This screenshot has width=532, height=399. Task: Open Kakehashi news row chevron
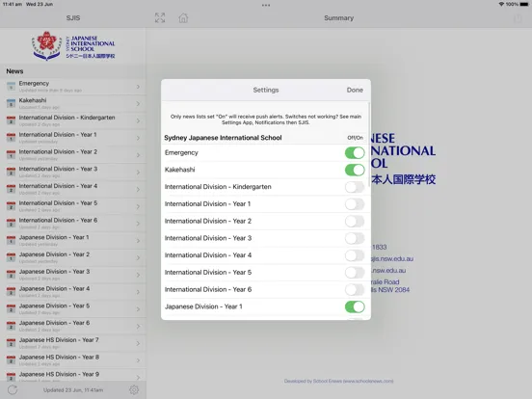pos(138,104)
